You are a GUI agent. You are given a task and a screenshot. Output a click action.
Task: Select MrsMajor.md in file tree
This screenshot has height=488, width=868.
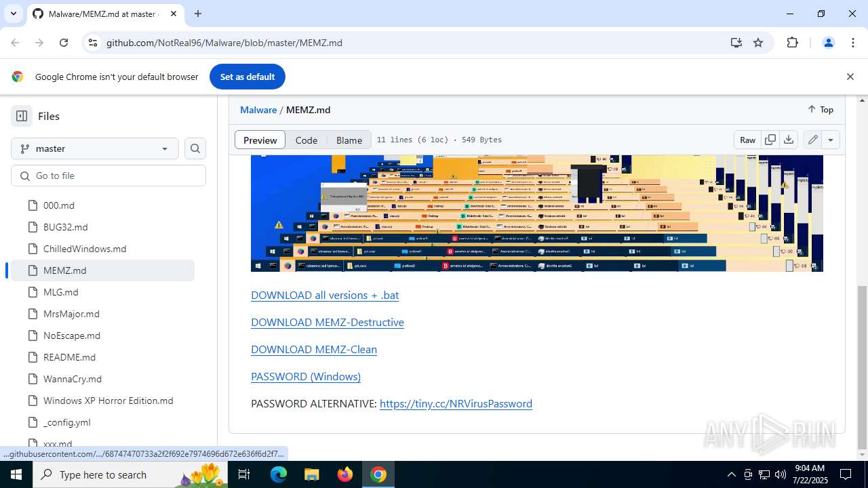pos(103,314)
